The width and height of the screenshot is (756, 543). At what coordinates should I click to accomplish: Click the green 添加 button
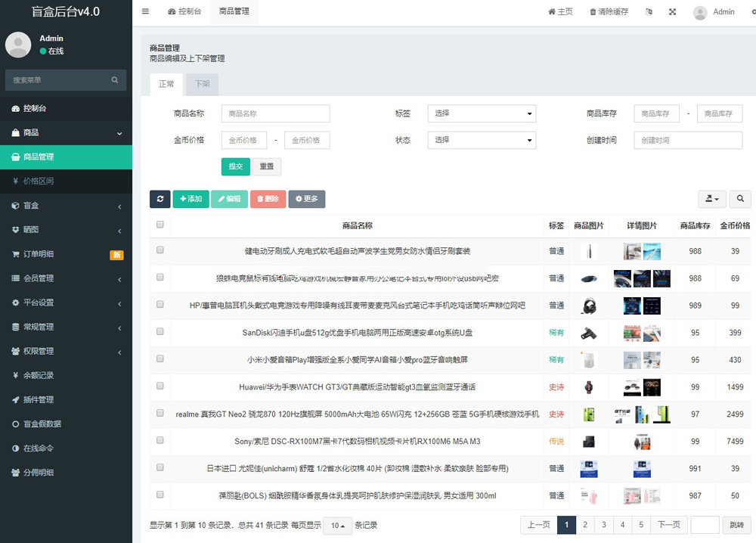pos(191,199)
